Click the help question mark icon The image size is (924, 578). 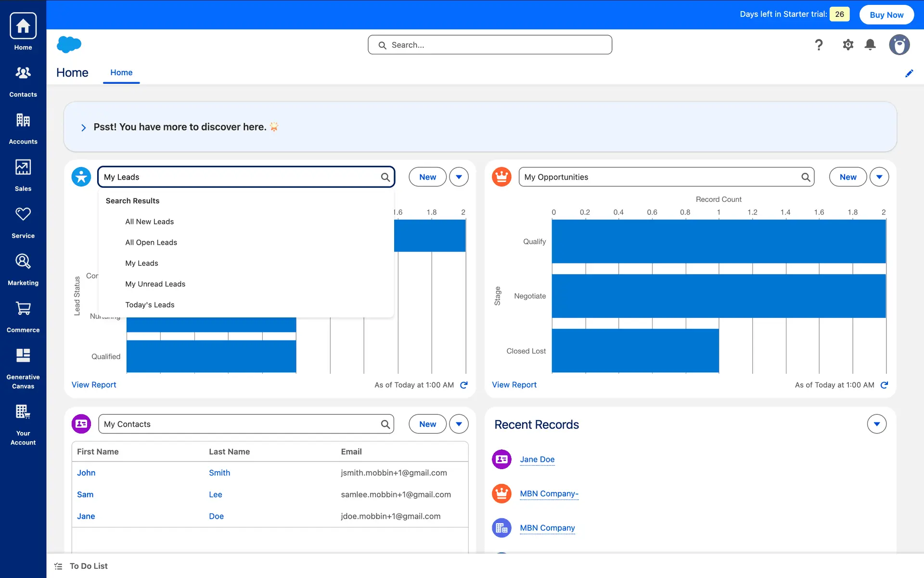click(819, 45)
